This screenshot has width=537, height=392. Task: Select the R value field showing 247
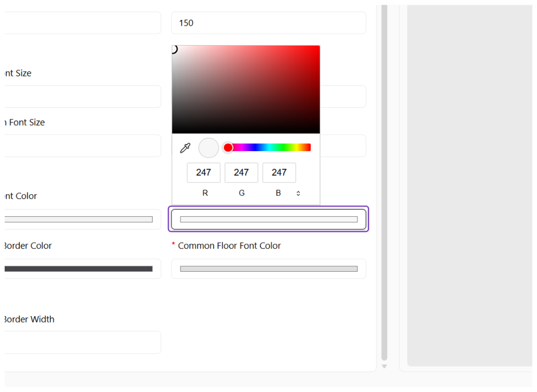point(203,172)
